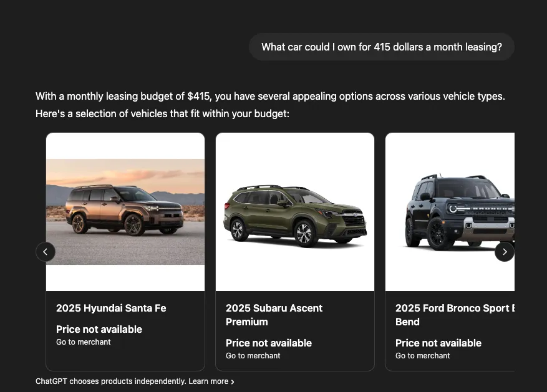
Task: Select the user question message bubble
Action: tap(382, 47)
